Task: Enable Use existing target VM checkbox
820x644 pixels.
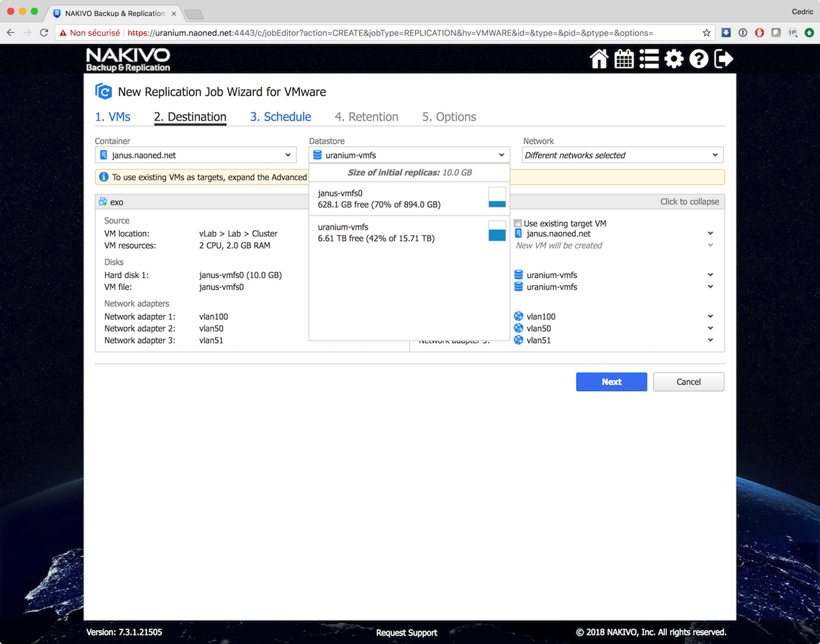Action: tap(518, 223)
